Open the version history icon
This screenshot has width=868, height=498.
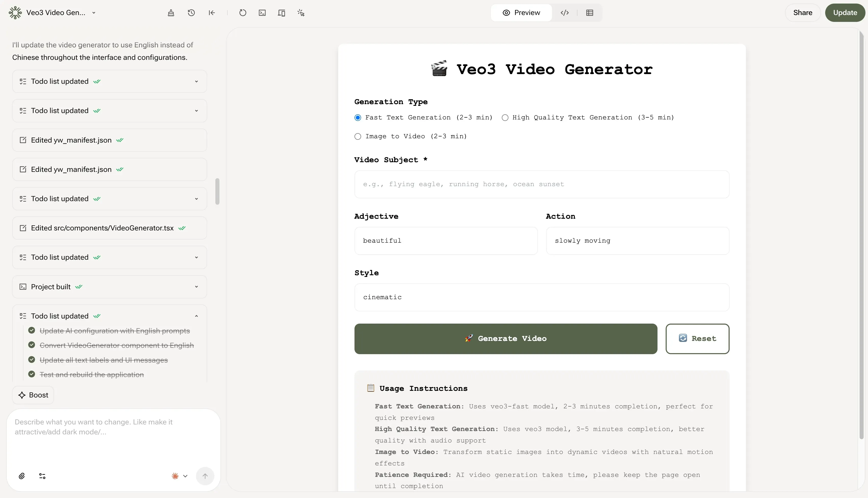pos(191,13)
